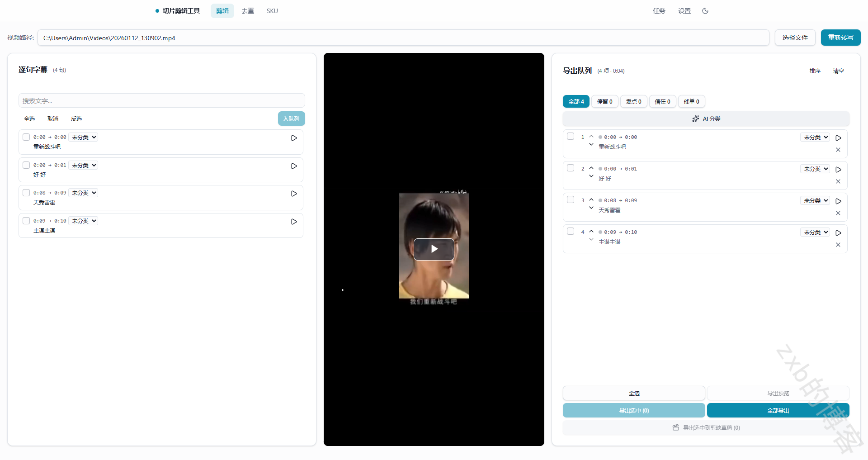
Task: Check queue item 2 checkbox
Action: 571,168
